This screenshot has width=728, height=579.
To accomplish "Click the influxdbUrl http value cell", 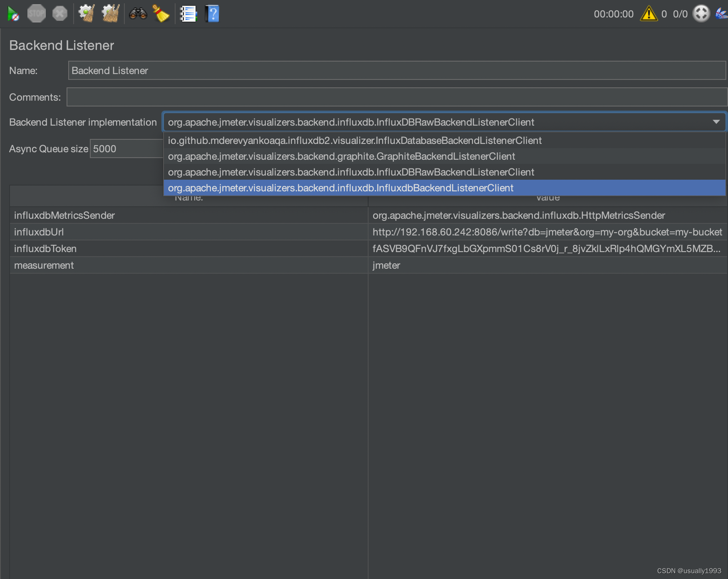I will pyautogui.click(x=548, y=232).
